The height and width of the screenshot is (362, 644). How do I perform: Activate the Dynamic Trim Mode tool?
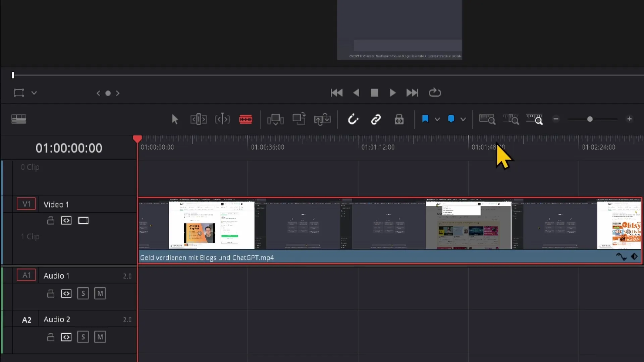(x=222, y=119)
